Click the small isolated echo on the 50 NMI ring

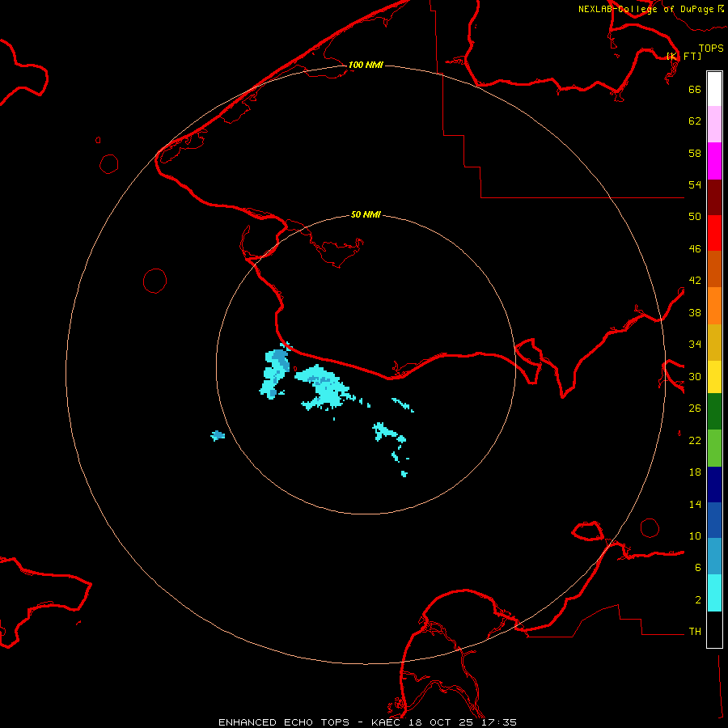[x=218, y=435]
